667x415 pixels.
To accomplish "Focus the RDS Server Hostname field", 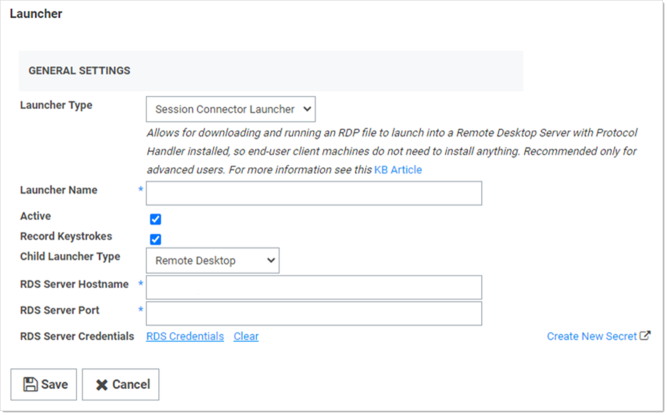I will (314, 287).
